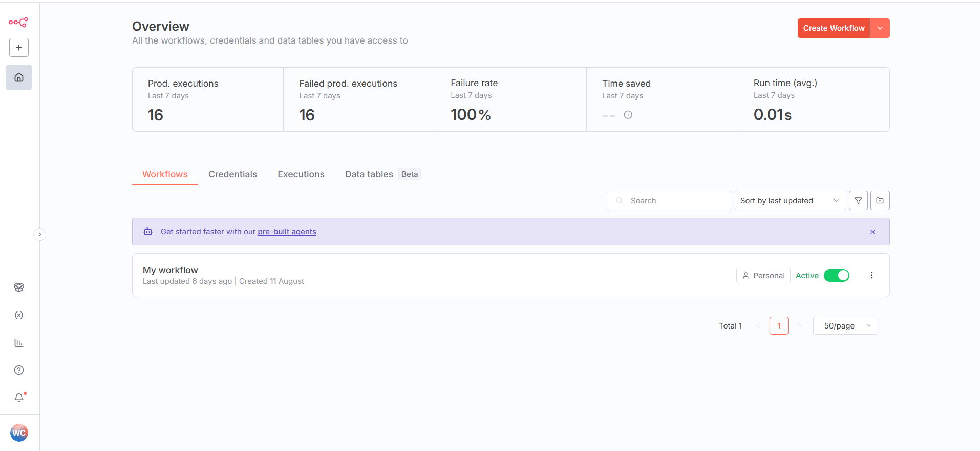Open the Variables icon in sidebar

point(19,315)
